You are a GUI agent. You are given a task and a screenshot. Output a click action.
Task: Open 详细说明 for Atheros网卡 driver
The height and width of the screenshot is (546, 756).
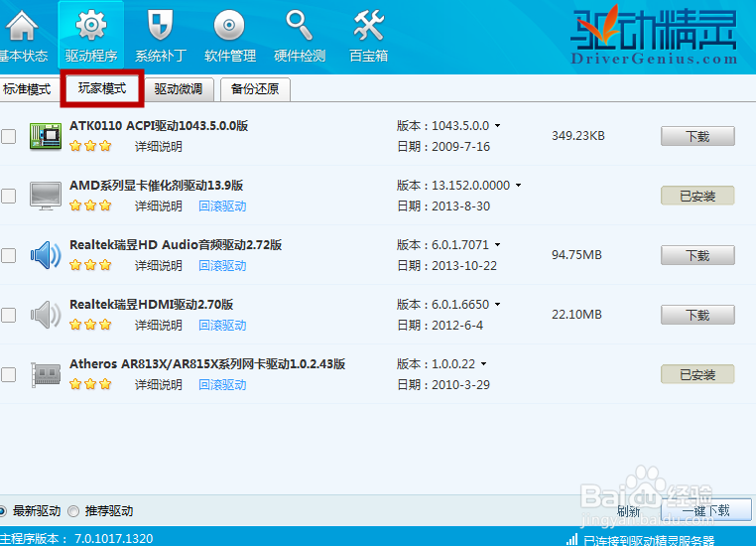tap(159, 384)
